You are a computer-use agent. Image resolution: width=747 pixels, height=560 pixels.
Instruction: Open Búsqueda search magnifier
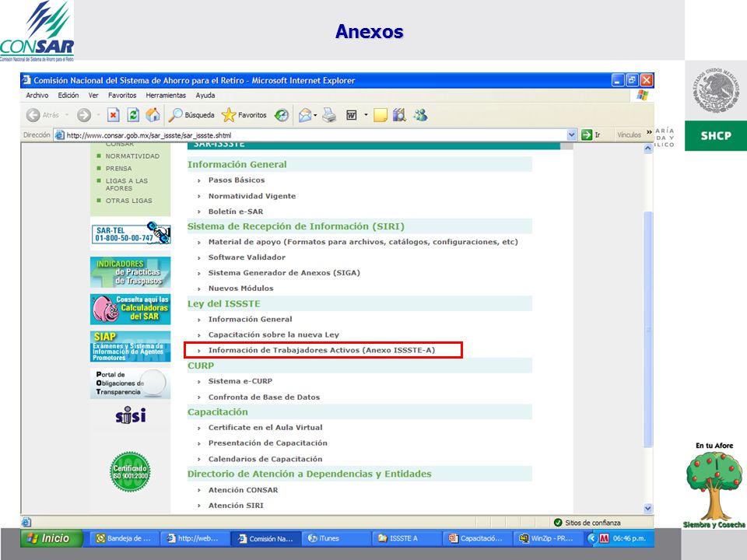191,115
